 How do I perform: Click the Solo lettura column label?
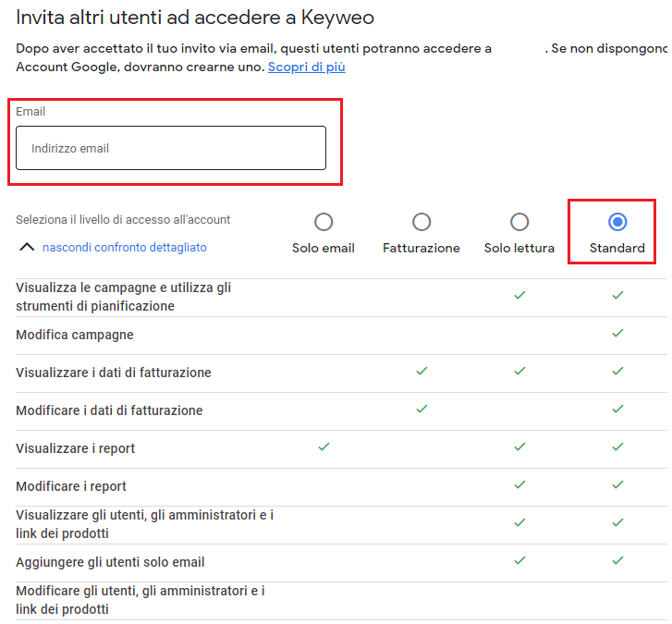[x=519, y=248]
